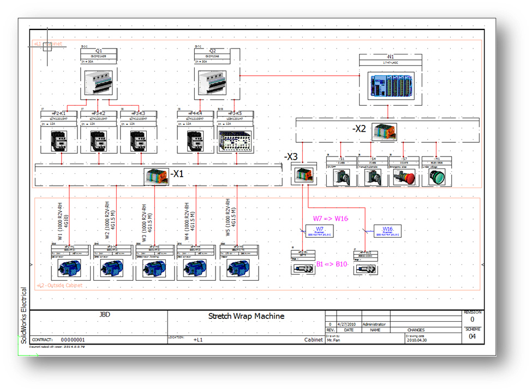
Task: Select the B1 proximity sensor image
Action: coord(303,269)
